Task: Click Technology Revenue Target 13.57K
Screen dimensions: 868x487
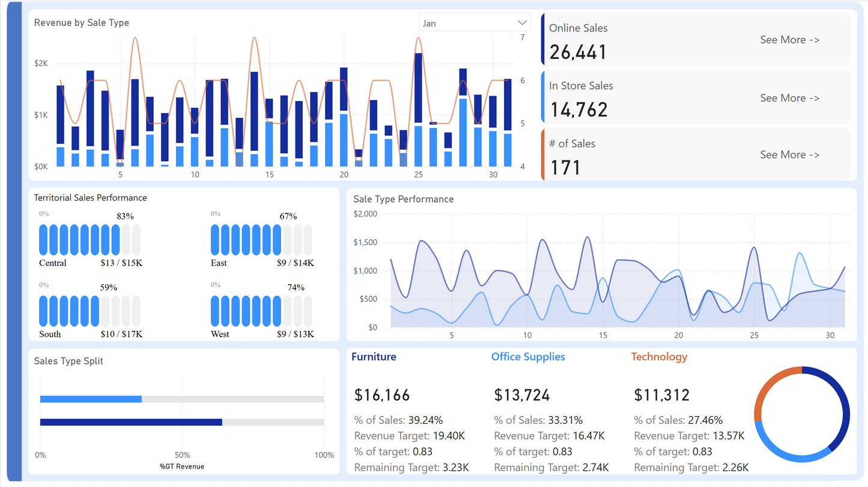Action: (x=690, y=435)
